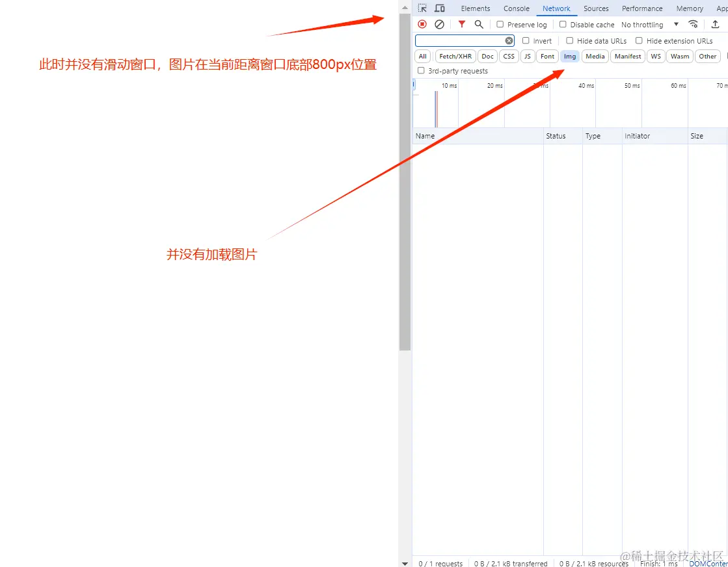728x567 pixels.
Task: Filter requests by Fetch/XHR
Action: pos(455,56)
